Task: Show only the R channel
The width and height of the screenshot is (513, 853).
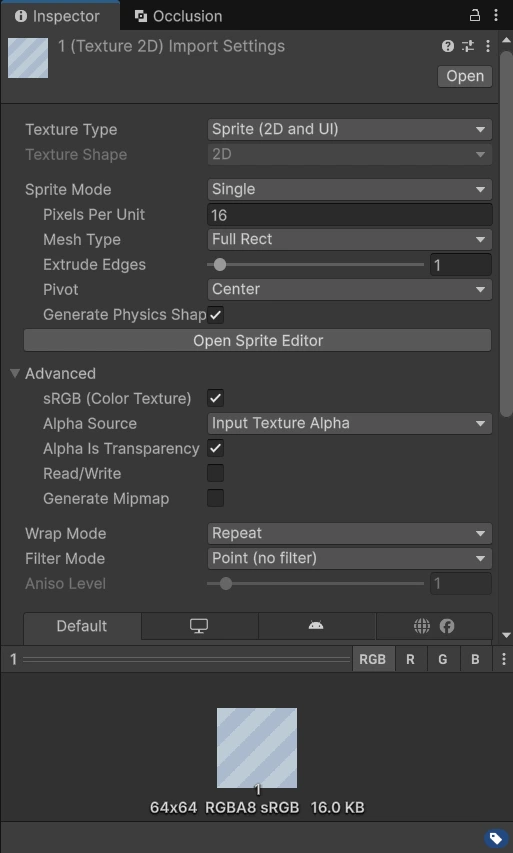Action: tap(410, 659)
